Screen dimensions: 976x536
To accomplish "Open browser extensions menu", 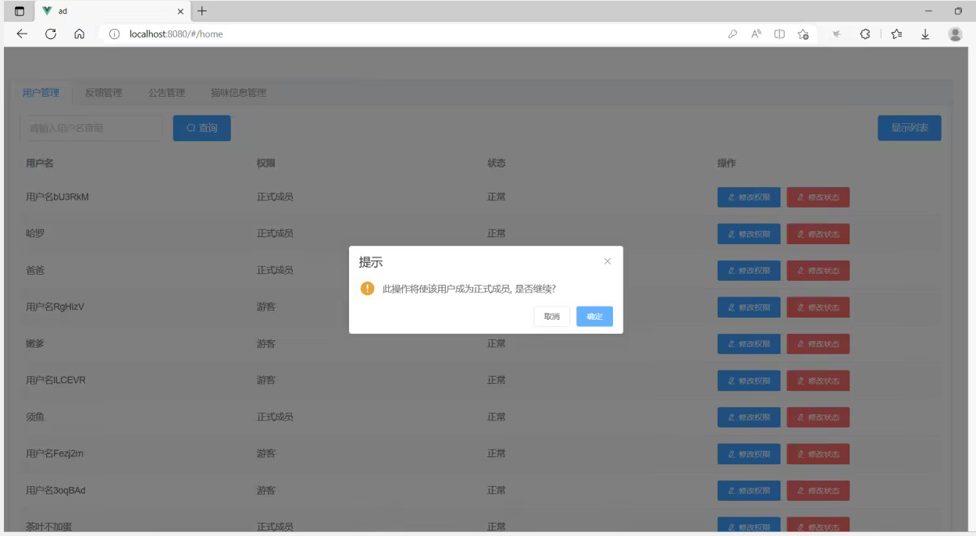I will tap(865, 34).
